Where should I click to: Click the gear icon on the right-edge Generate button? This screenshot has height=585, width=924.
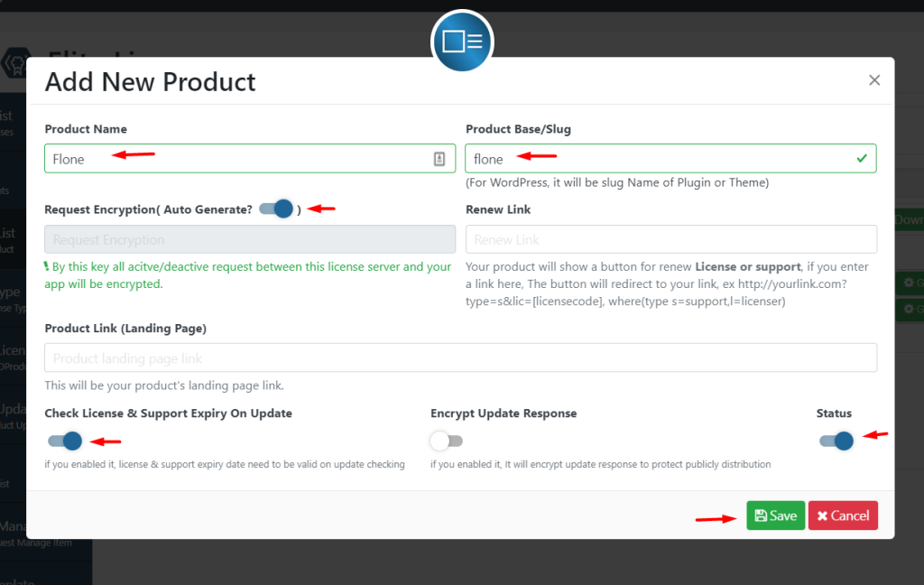click(909, 282)
